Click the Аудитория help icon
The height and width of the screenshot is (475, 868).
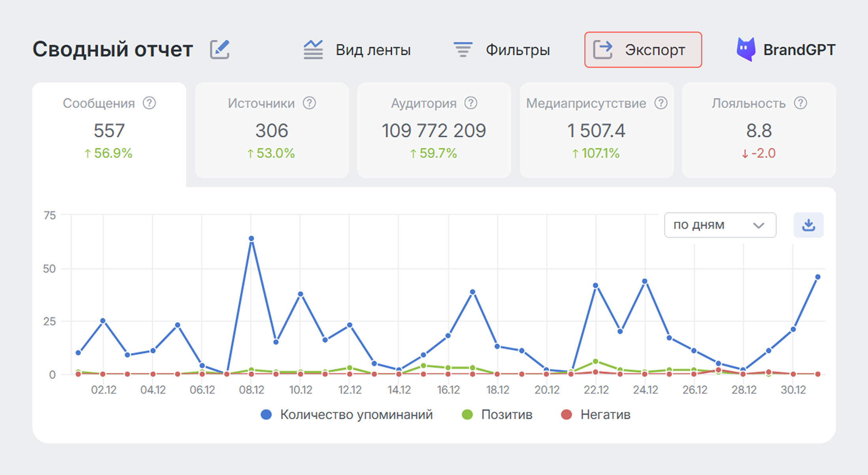[471, 103]
